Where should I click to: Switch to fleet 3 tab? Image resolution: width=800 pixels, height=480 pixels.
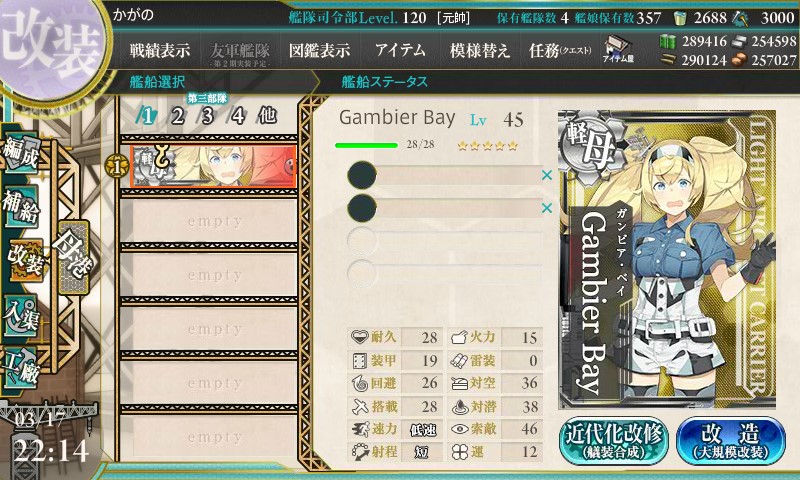(207, 116)
